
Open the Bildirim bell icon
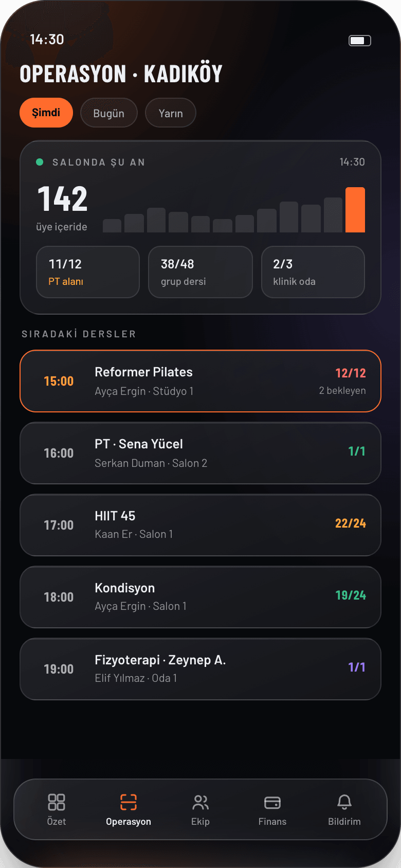tap(344, 802)
